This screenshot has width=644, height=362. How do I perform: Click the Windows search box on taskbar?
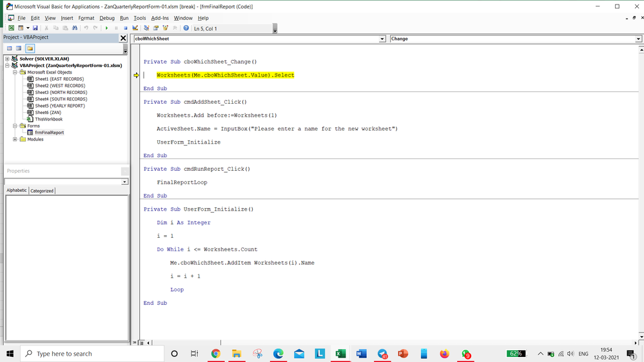[x=92, y=354]
